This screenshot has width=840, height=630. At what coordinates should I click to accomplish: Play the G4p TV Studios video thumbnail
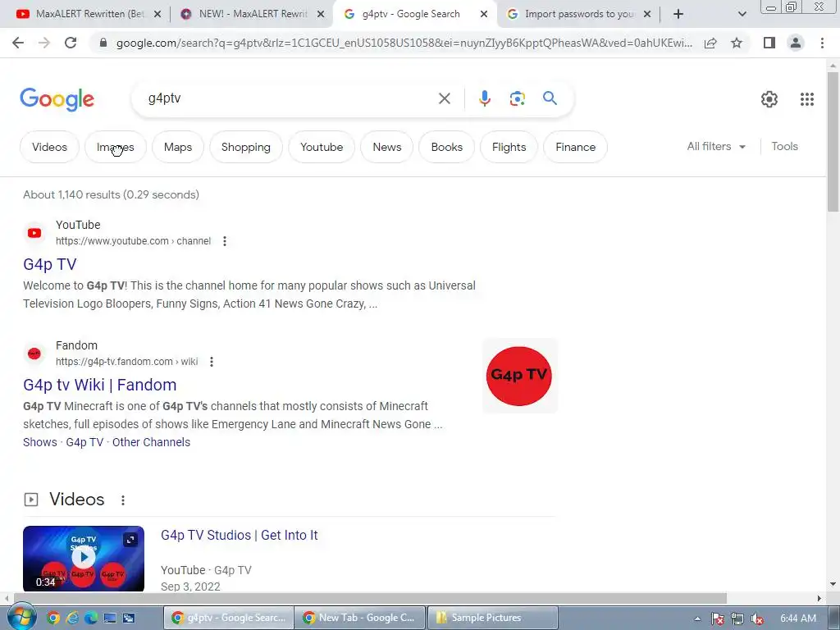pyautogui.click(x=84, y=558)
